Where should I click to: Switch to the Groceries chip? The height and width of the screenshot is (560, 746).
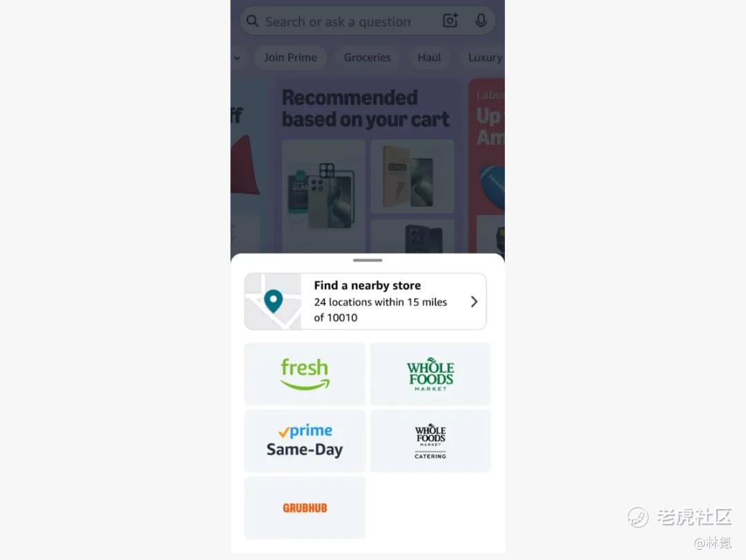point(367,57)
